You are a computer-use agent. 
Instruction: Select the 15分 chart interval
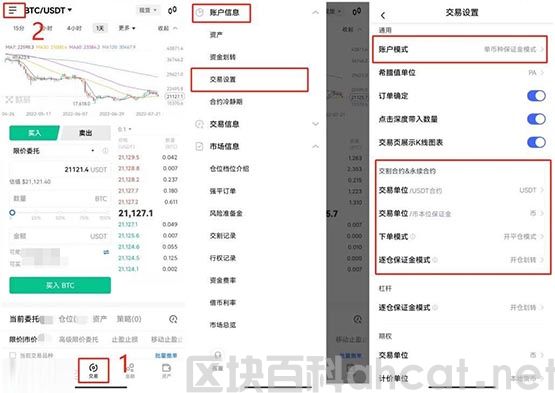coord(19,28)
